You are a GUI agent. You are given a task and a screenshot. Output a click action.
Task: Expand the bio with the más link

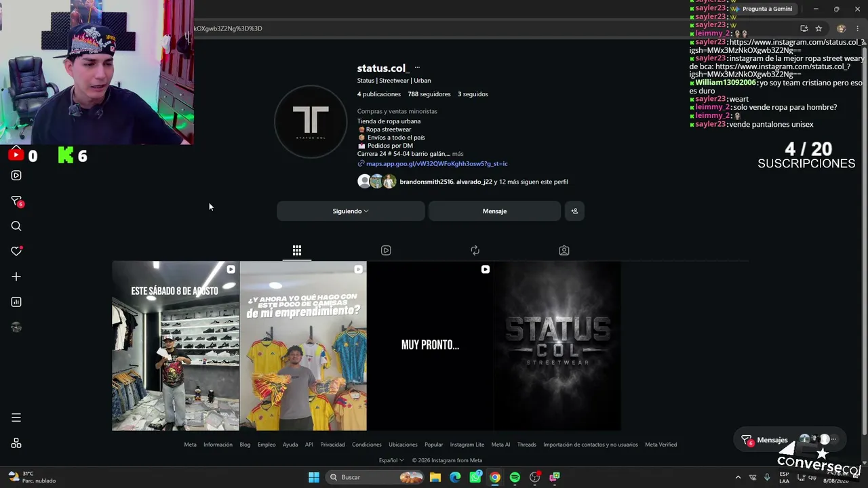[x=458, y=154]
